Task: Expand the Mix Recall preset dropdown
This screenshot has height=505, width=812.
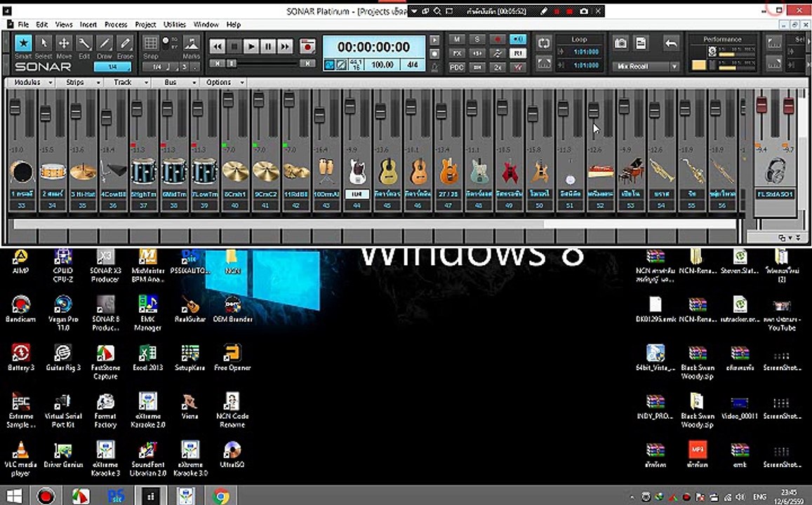Action: pos(674,66)
